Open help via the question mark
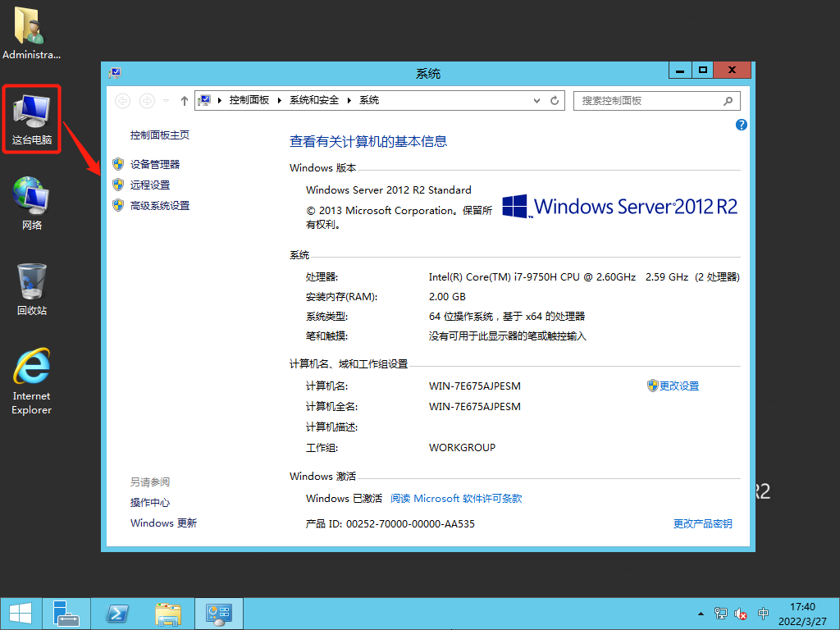The width and height of the screenshot is (840, 630). pos(742,125)
